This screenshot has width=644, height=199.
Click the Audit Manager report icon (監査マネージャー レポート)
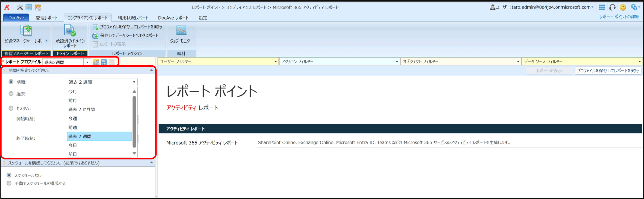click(x=26, y=31)
